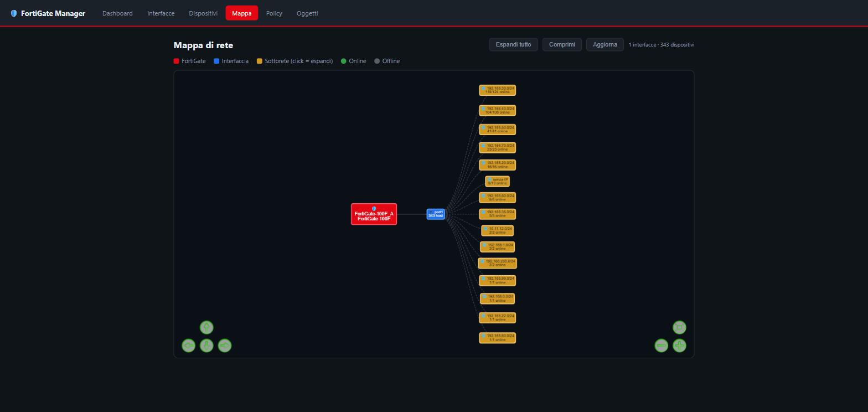Pan the network map left
Image resolution: width=868 pixels, height=412 pixels.
[188, 346]
